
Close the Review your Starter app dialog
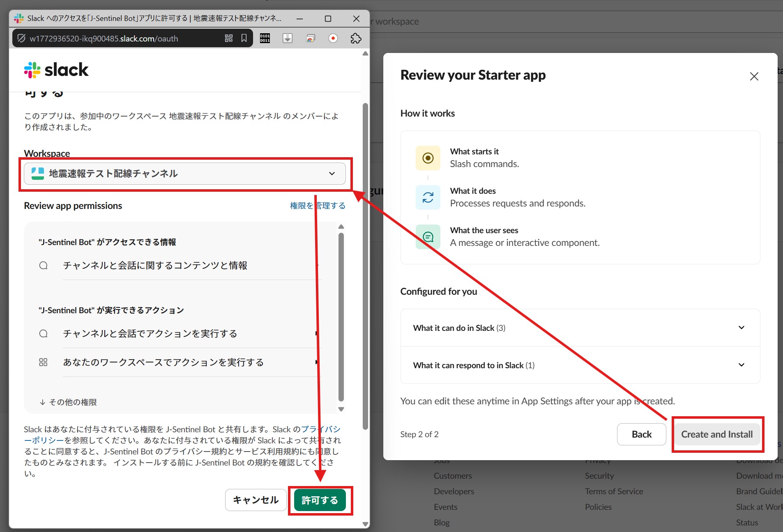click(754, 76)
